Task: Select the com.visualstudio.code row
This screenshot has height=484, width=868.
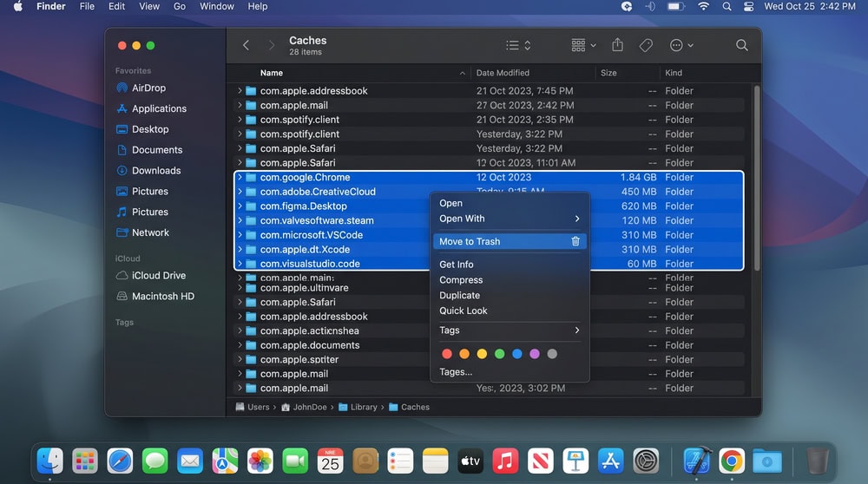Action: coord(489,264)
